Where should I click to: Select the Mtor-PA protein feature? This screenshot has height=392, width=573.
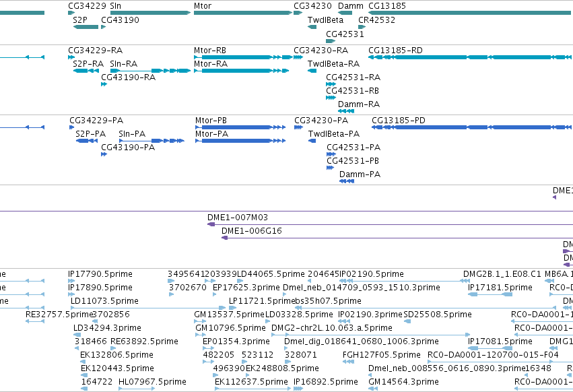(x=240, y=141)
